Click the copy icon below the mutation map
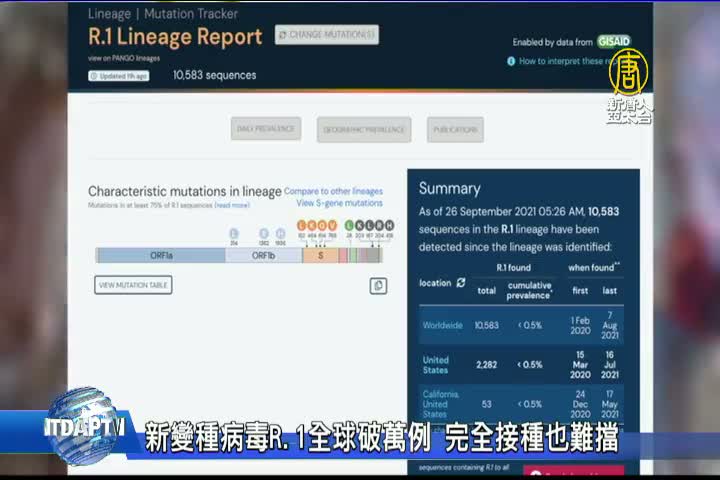Screen dimensions: 720x480 378,285
